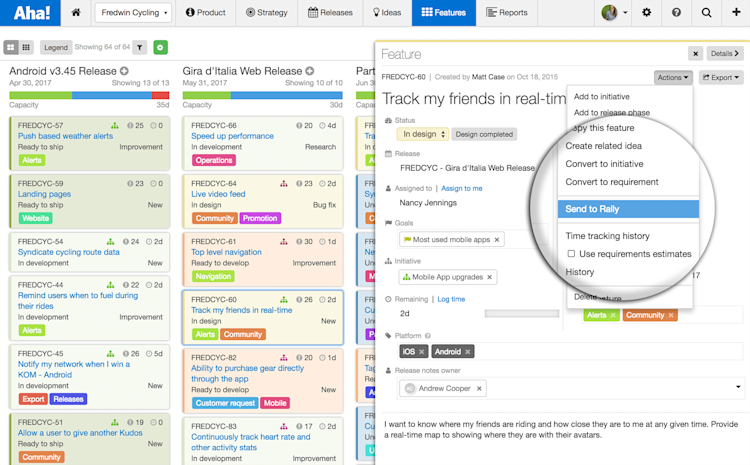Viewport: 750px width, 465px height.
Task: Expand the user avatar dropdown arrow
Action: point(625,13)
